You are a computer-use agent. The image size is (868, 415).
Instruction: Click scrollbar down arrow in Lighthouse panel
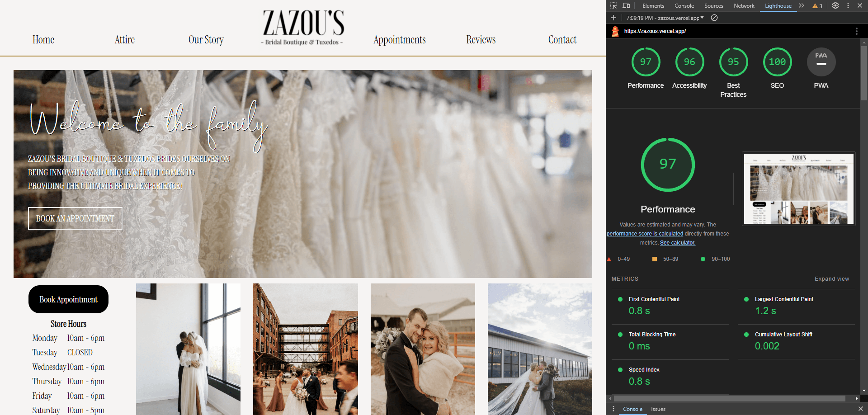(x=864, y=391)
